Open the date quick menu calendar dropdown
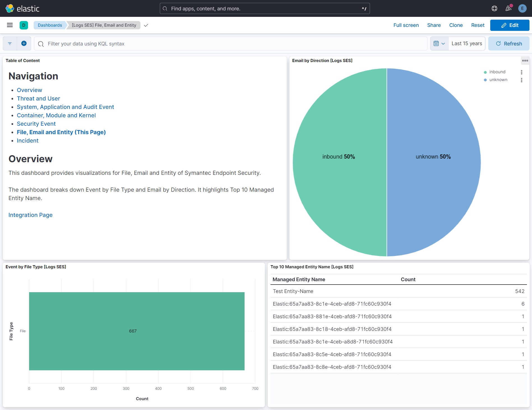This screenshot has height=410, width=532. [x=439, y=43]
